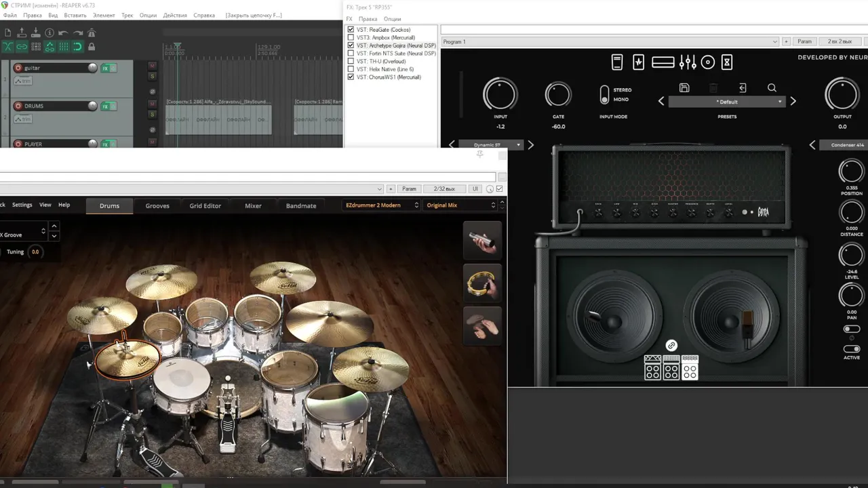Open the amp head section icon in Gojira
This screenshot has height=488, width=868.
pos(663,62)
